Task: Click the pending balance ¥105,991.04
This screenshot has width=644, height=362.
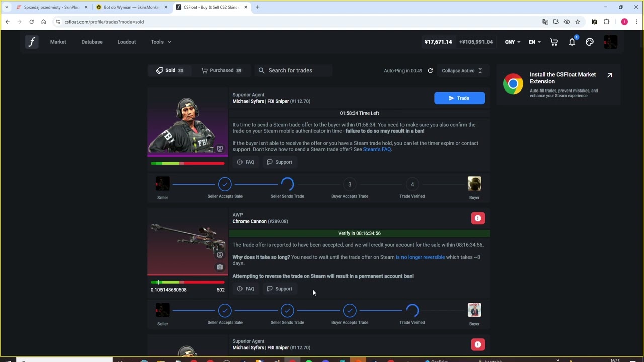Action: click(x=476, y=42)
